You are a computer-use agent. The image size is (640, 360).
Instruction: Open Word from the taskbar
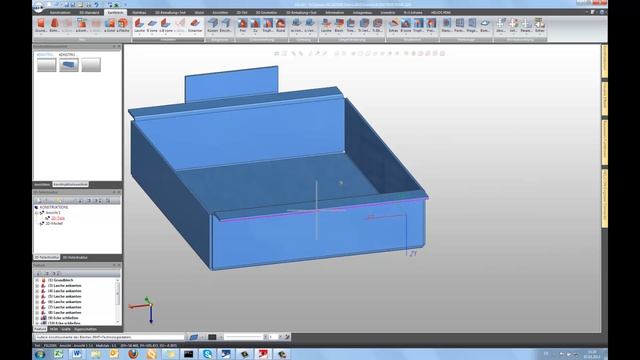[77, 354]
